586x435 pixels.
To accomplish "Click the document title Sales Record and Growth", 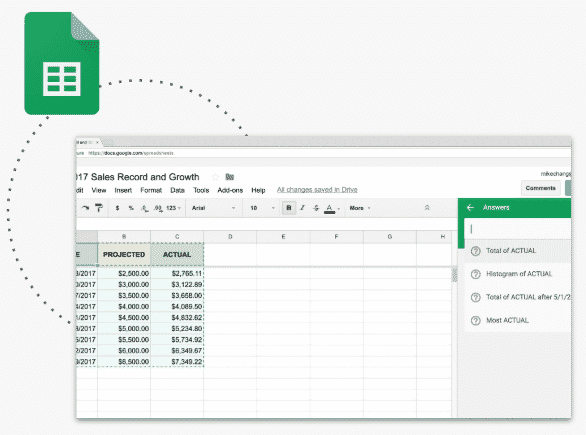I will coord(138,177).
